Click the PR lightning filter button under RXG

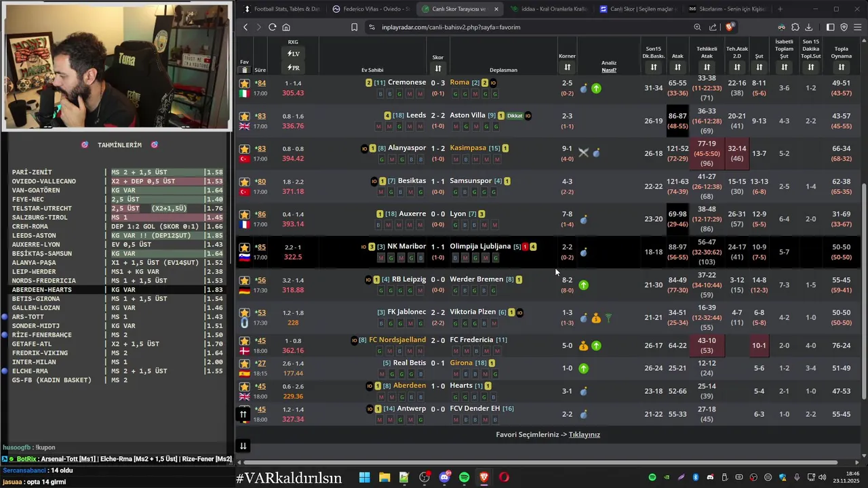(x=293, y=68)
